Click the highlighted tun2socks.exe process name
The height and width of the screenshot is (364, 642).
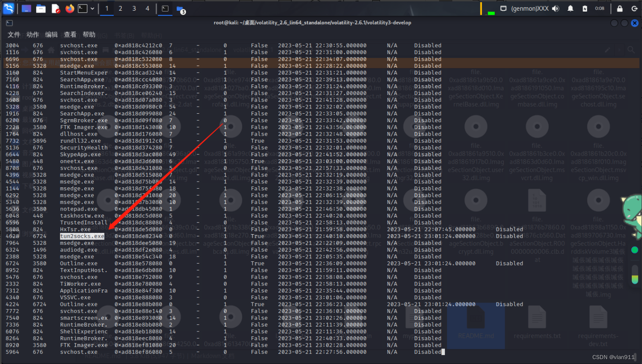[82, 236]
